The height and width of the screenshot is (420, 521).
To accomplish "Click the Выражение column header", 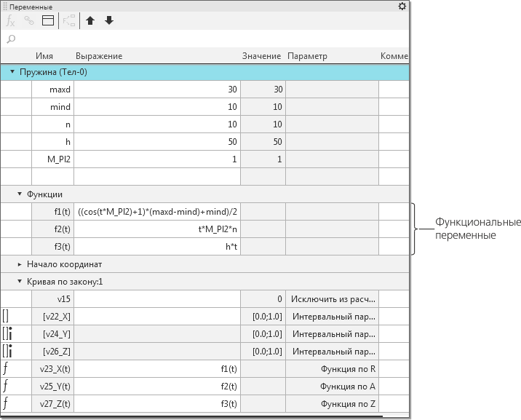I will [98, 56].
